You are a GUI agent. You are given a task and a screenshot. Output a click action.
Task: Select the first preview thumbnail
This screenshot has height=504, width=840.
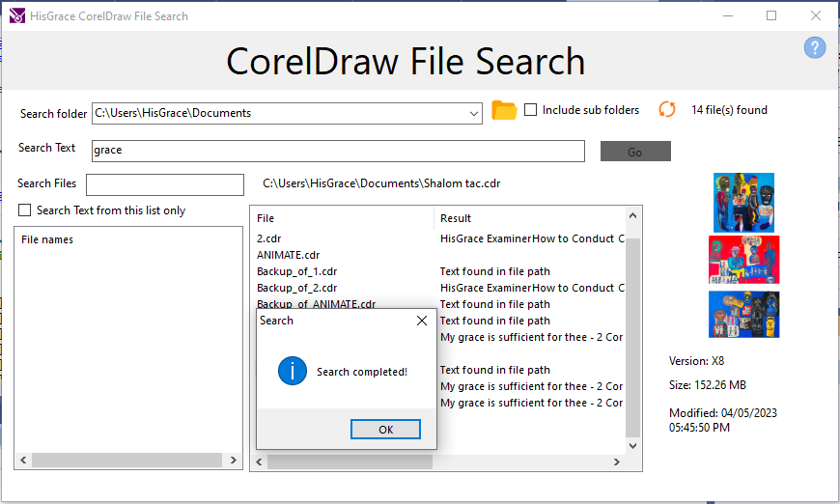point(743,203)
